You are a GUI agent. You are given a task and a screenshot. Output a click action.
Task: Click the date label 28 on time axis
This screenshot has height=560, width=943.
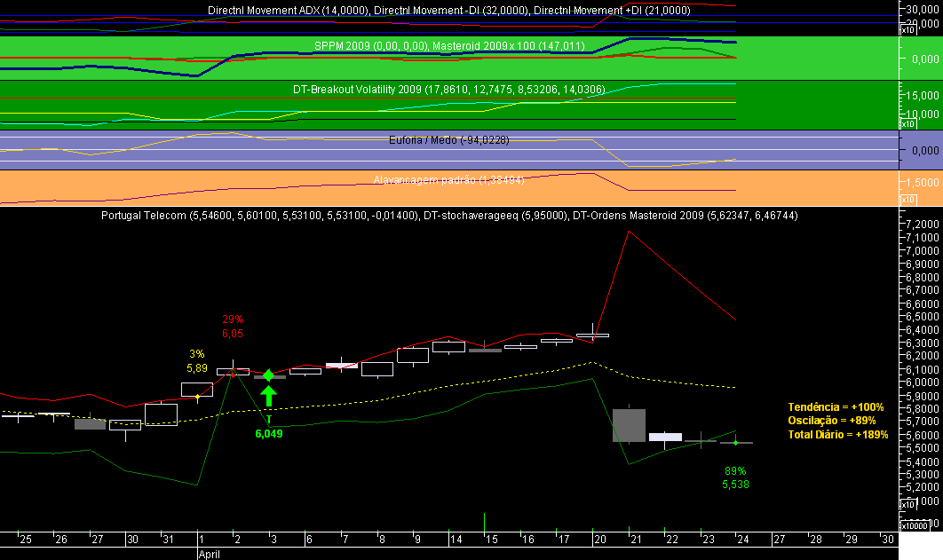(x=815, y=540)
